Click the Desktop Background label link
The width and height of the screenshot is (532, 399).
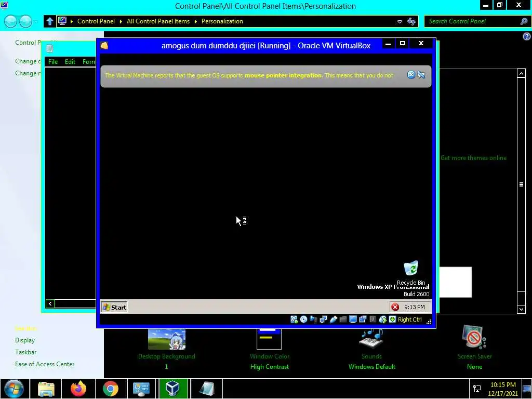pyautogui.click(x=167, y=356)
